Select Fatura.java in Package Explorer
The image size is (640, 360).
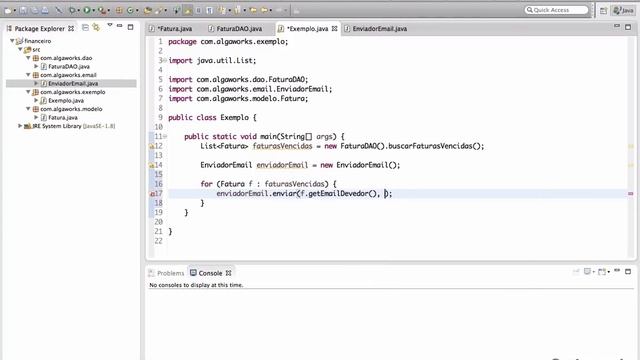(63, 118)
